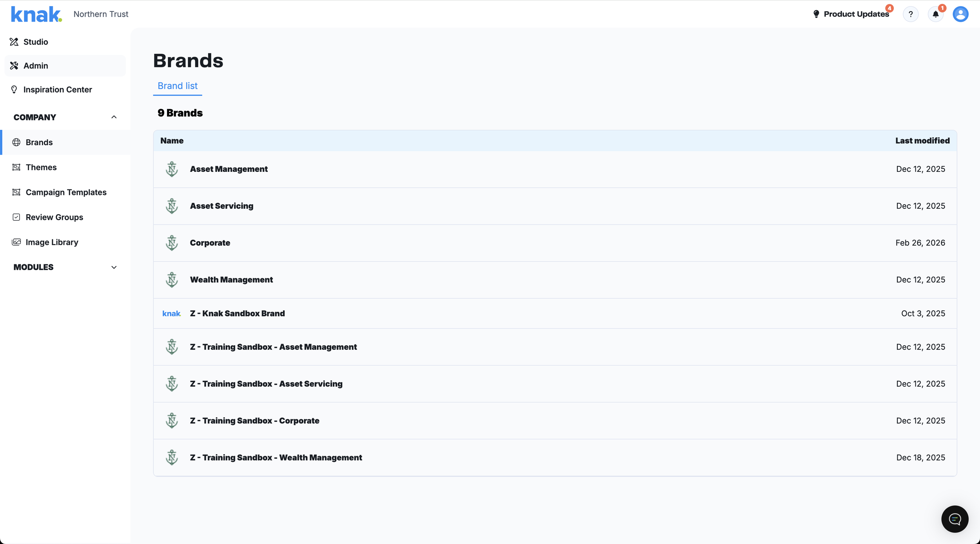Expand the MODULES section chevron
This screenshot has width=980, height=544.
tap(114, 267)
